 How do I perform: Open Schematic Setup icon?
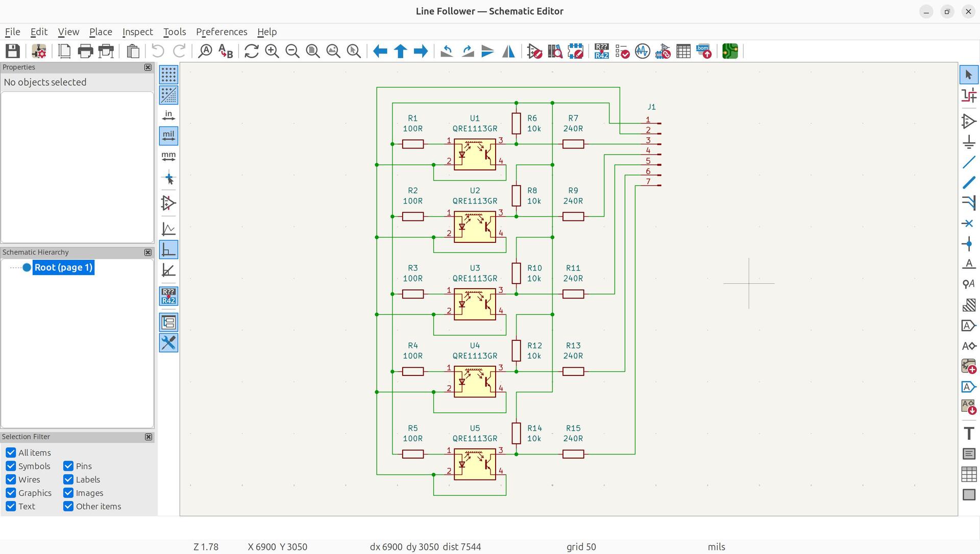coord(39,51)
